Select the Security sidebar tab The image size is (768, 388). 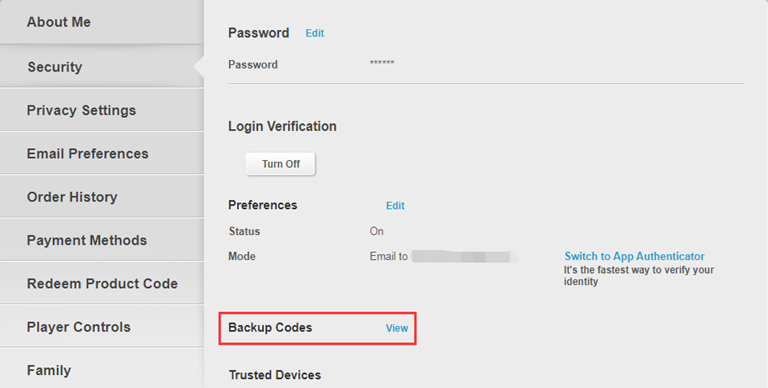point(101,67)
